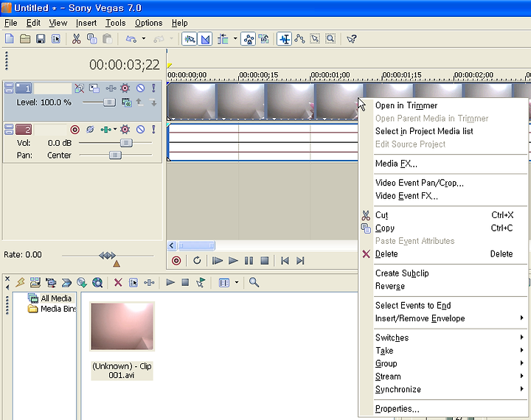This screenshot has height=420, width=531.
Task: Bypass motion blur on video track 1
Action: [x=79, y=88]
